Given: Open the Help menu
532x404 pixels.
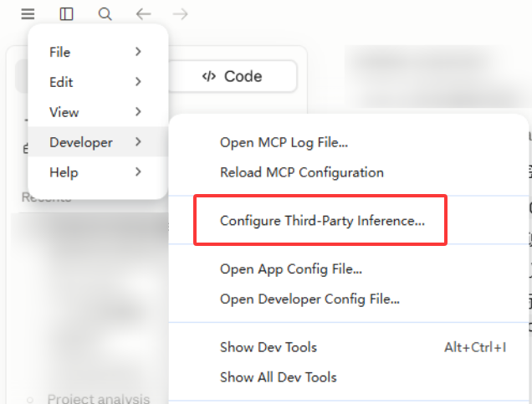Looking at the screenshot, I should click(x=98, y=172).
